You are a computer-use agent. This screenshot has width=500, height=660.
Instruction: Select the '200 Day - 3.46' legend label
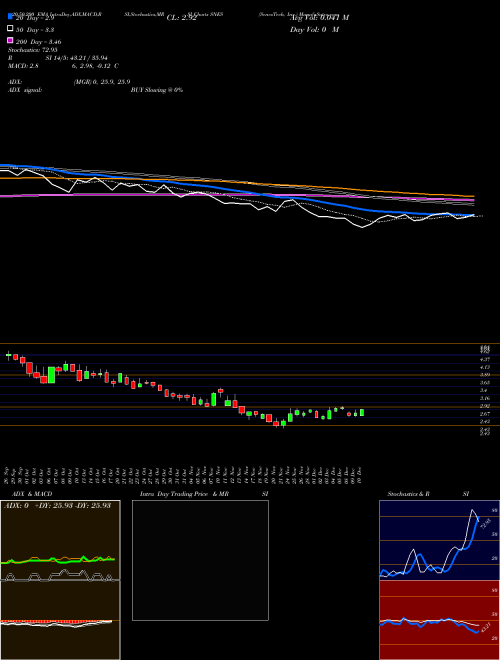pos(39,42)
